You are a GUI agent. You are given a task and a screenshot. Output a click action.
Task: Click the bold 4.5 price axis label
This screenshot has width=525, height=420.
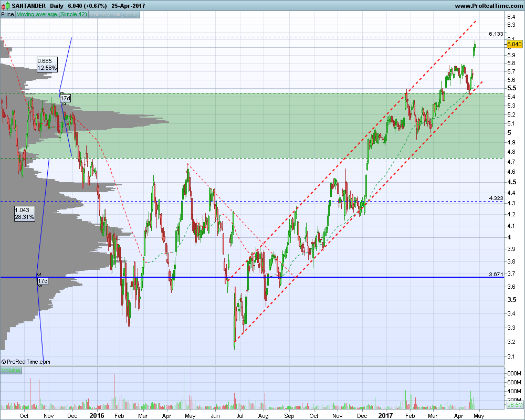pos(511,182)
